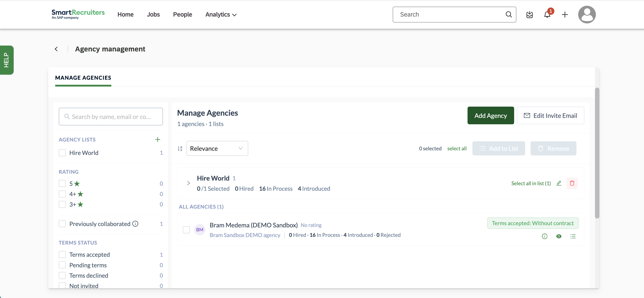
Task: Click the Terms accepted: Without contract badge
Action: (x=532, y=223)
